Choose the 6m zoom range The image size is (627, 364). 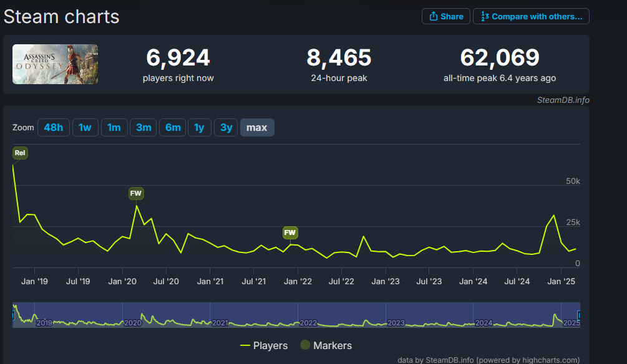[x=173, y=128]
